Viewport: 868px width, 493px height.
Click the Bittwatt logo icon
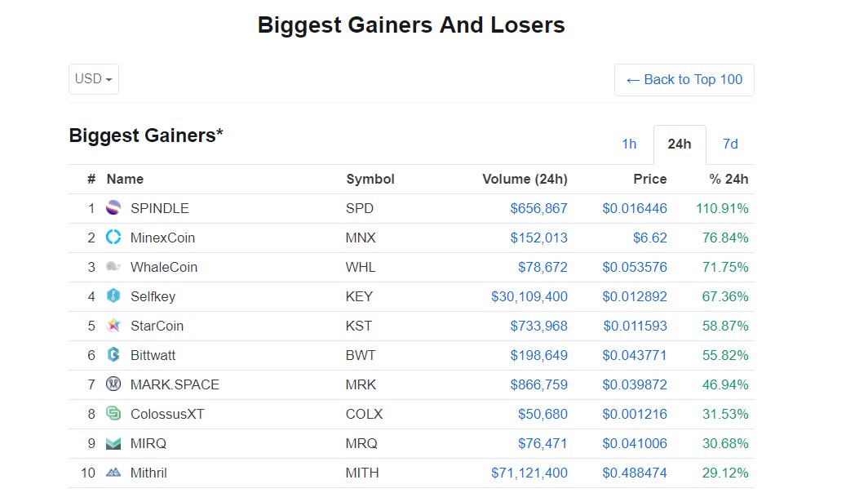click(113, 354)
